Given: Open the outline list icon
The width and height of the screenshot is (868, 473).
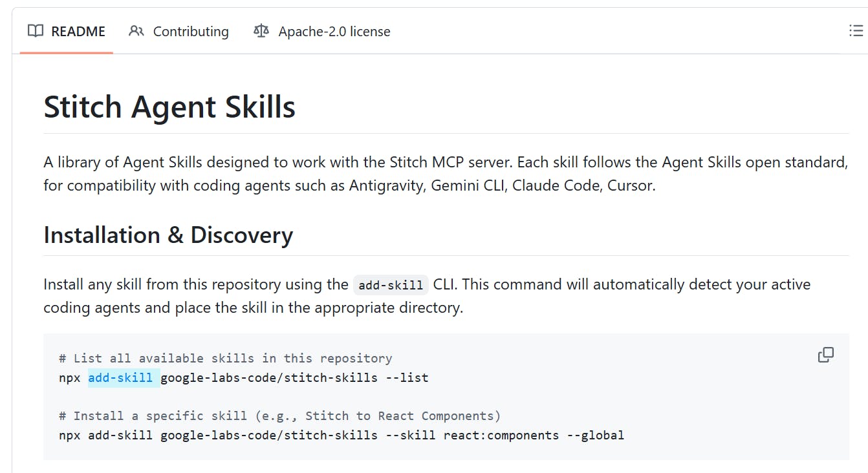Looking at the screenshot, I should pos(856,31).
